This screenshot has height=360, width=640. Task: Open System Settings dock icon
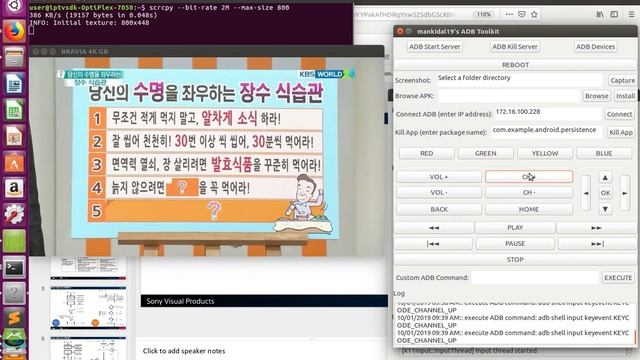click(x=14, y=214)
